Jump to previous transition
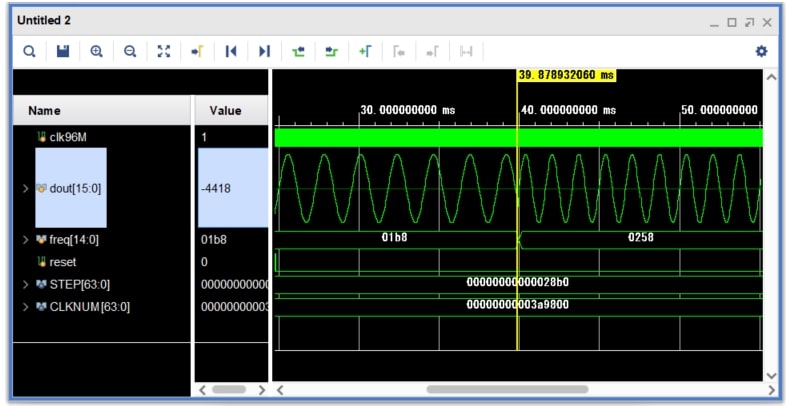This screenshot has width=787, height=406. (x=298, y=51)
